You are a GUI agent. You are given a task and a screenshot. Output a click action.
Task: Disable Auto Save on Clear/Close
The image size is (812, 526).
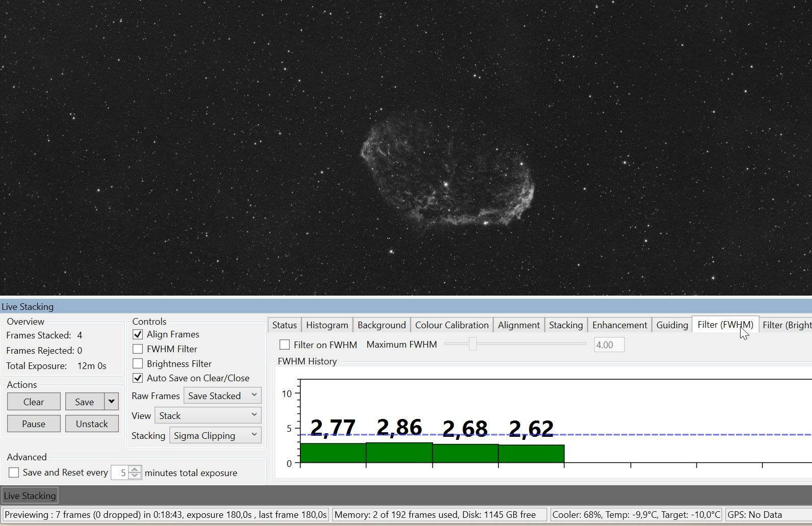138,378
